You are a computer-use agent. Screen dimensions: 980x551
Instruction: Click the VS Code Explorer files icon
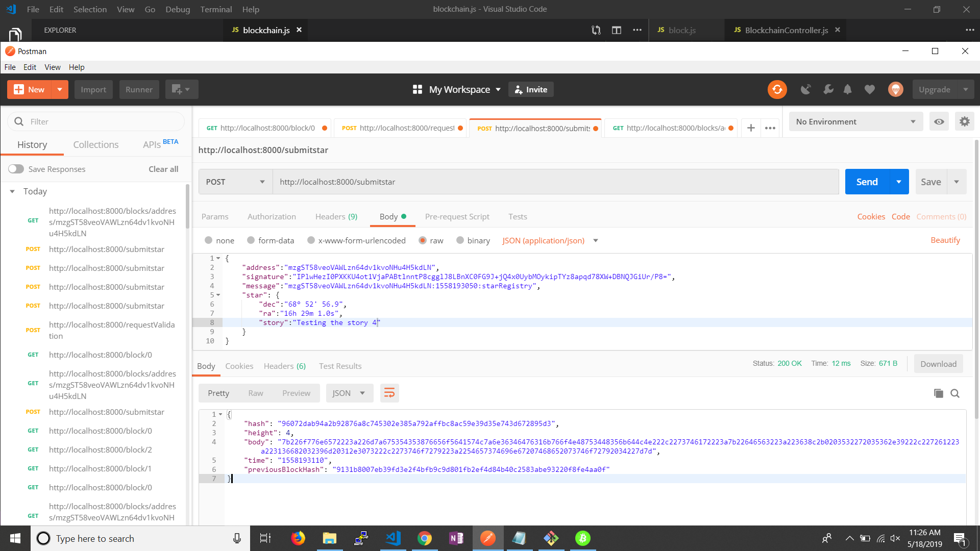pos(15,34)
